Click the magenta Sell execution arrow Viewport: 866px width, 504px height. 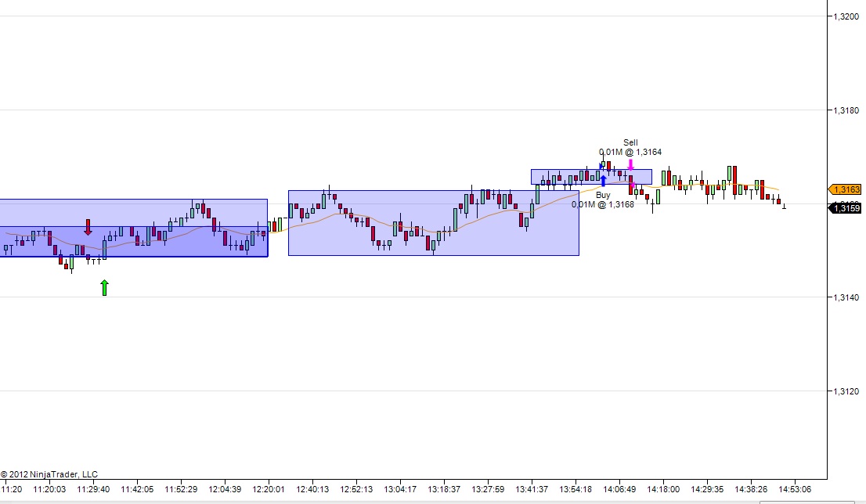point(631,165)
